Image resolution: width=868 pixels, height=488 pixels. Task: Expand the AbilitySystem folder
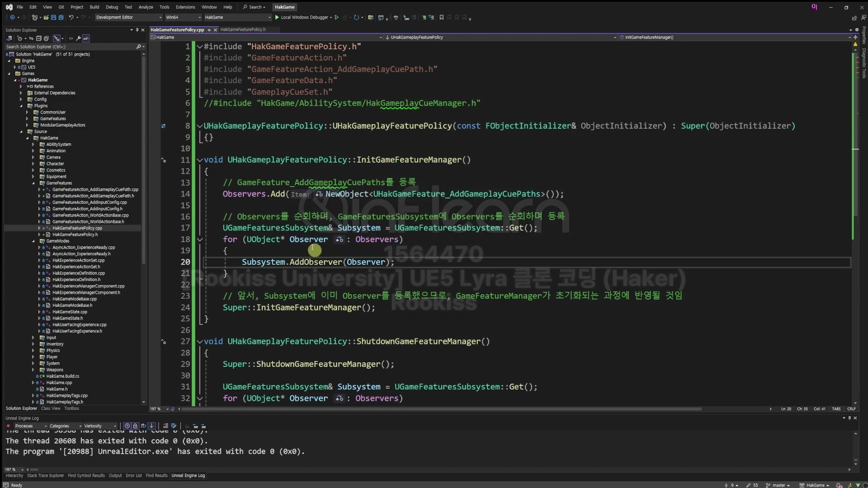[x=33, y=145]
